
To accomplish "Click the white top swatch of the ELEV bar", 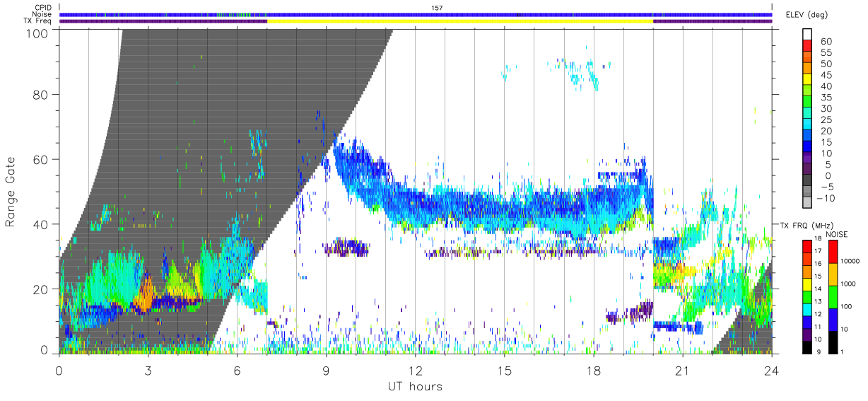I will point(807,34).
